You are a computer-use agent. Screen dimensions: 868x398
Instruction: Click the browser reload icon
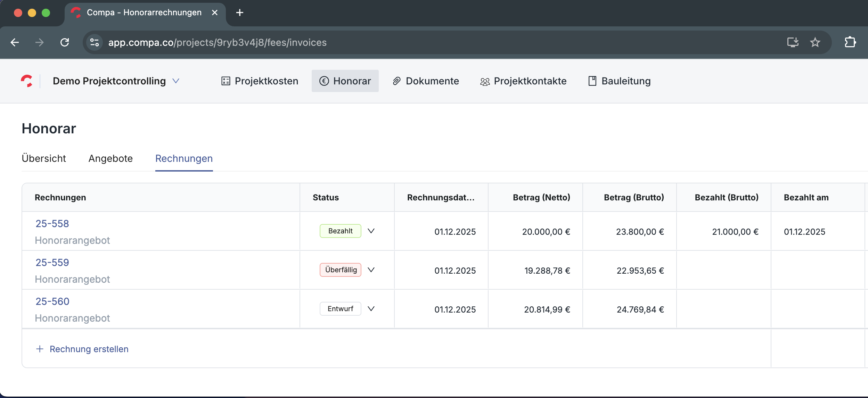pos(65,42)
